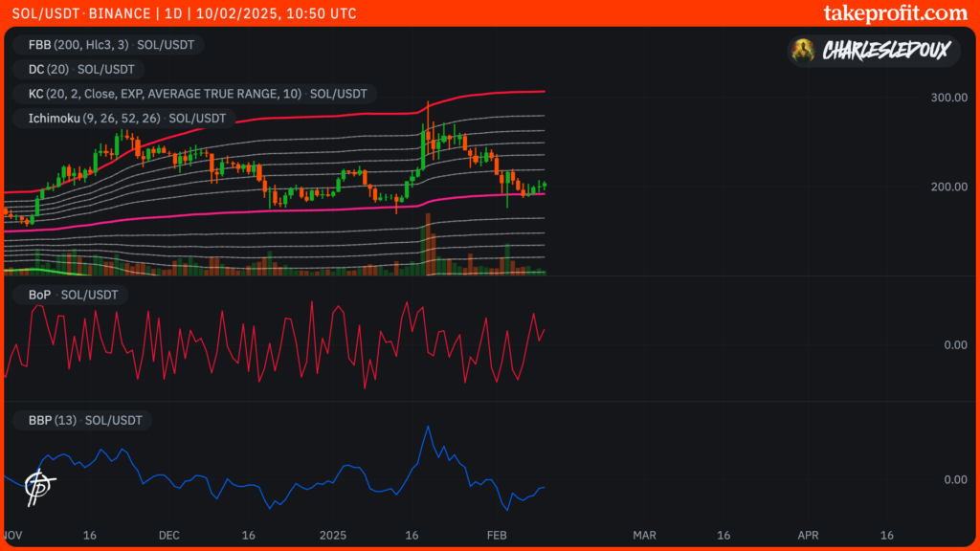The height and width of the screenshot is (551, 980).
Task: Click the CHARLESLEDOUX avatar icon
Action: (806, 51)
